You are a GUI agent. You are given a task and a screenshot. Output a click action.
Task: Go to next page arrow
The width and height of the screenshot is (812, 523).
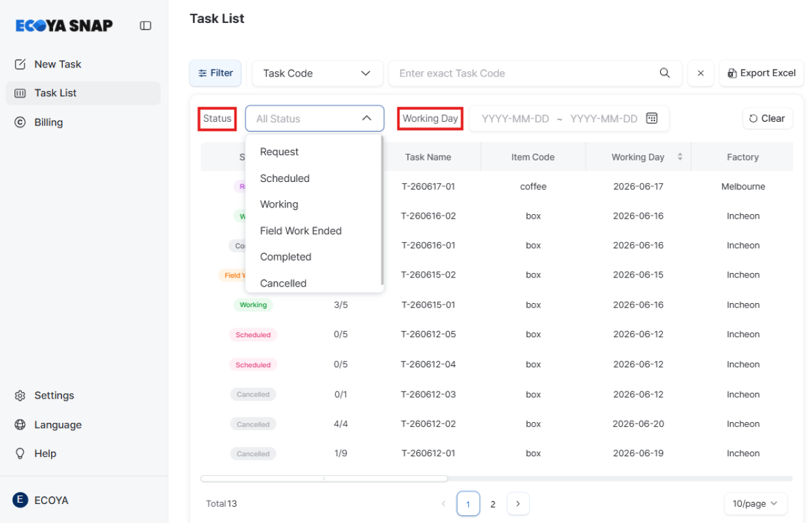[x=518, y=504]
